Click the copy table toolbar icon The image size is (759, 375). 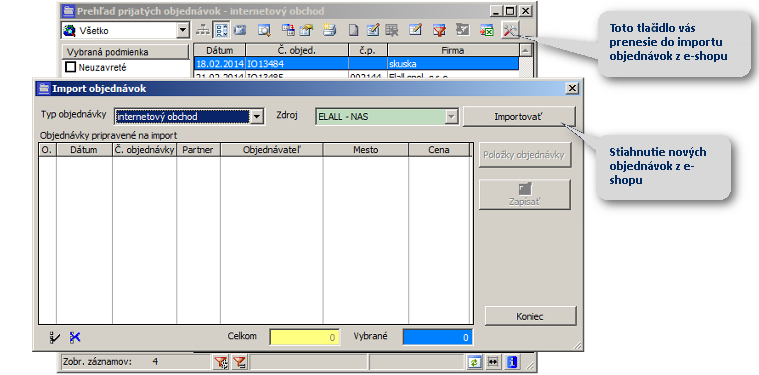point(288,30)
